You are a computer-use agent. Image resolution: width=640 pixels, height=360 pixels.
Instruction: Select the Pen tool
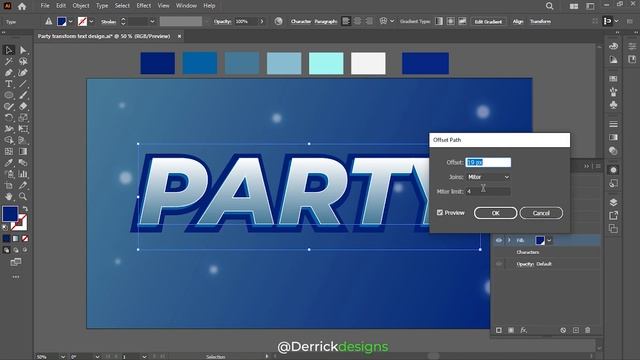pyautogui.click(x=9, y=73)
